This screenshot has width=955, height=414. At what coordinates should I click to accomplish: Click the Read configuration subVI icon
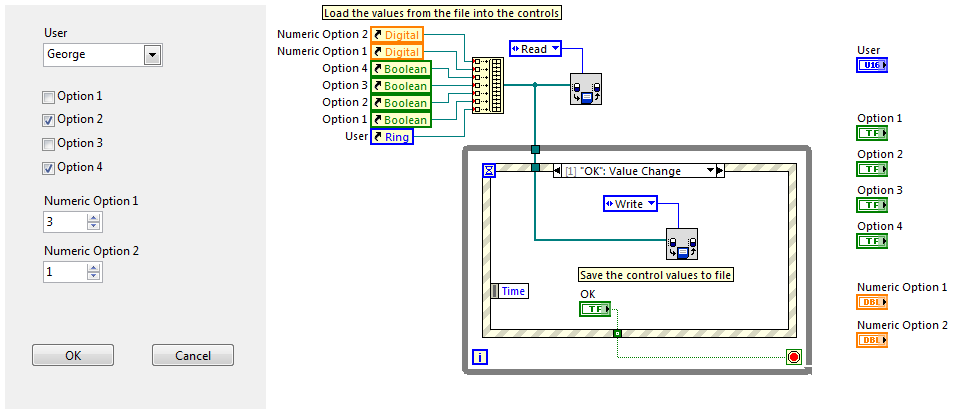click(586, 89)
